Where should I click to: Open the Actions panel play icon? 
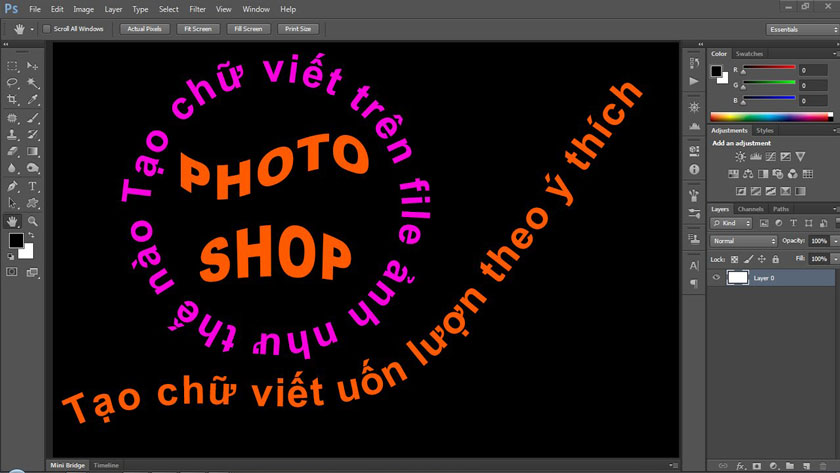(x=694, y=81)
